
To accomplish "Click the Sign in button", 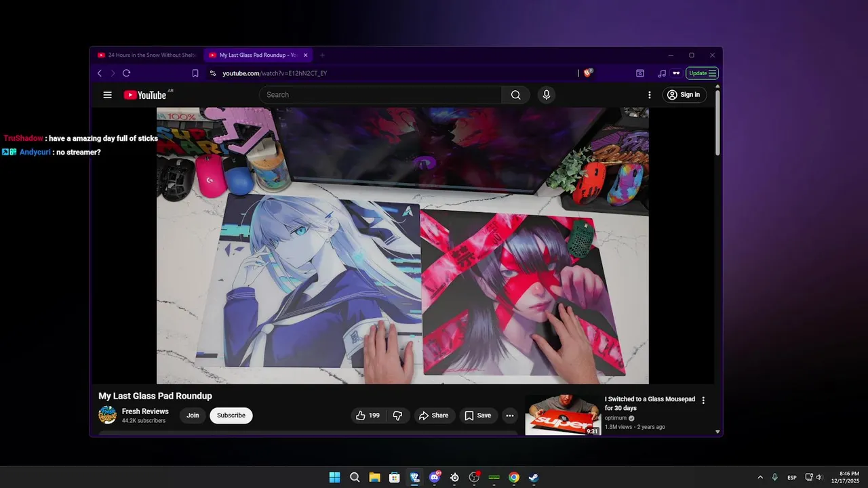I will (x=684, y=95).
